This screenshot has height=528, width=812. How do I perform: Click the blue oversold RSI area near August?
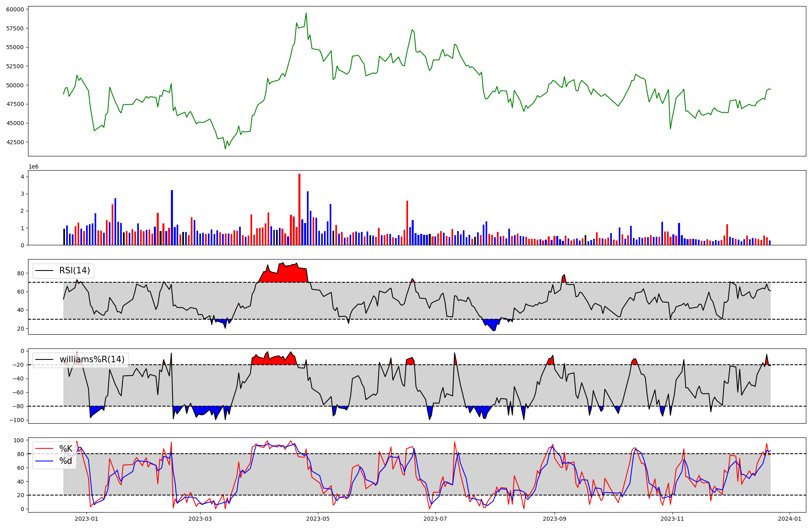click(492, 323)
